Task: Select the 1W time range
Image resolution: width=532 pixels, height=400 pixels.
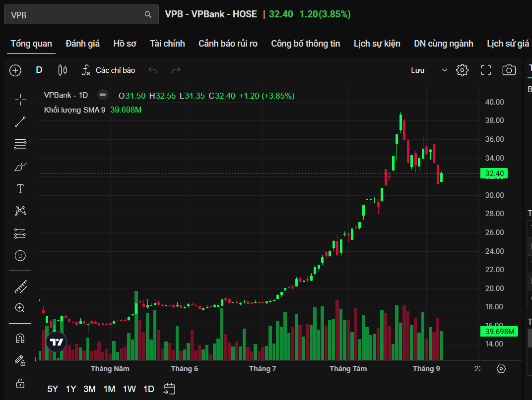Action: [129, 389]
